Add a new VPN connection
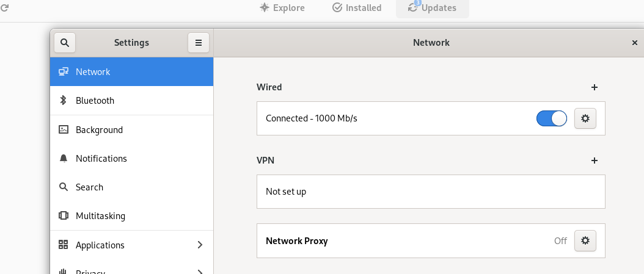This screenshot has height=274, width=644. [x=595, y=160]
